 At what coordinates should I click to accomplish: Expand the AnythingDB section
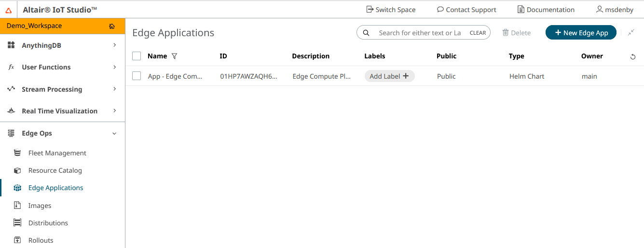pos(114,45)
